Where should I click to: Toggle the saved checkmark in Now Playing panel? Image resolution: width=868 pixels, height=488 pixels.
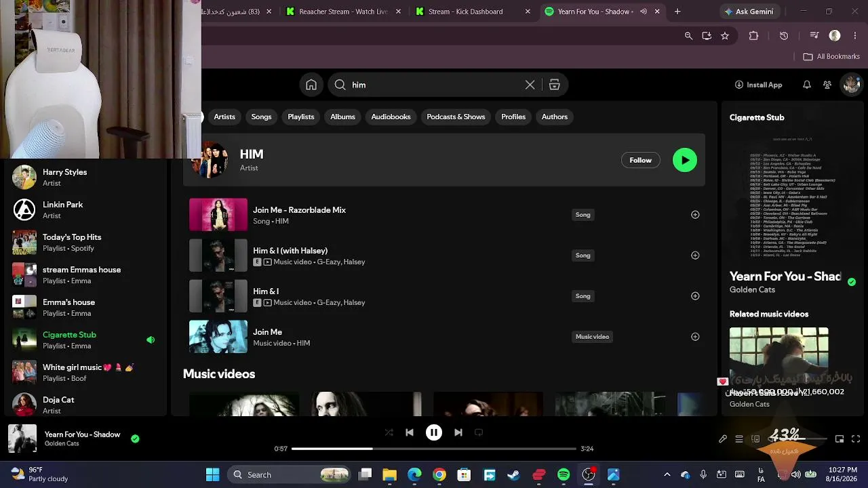point(852,282)
